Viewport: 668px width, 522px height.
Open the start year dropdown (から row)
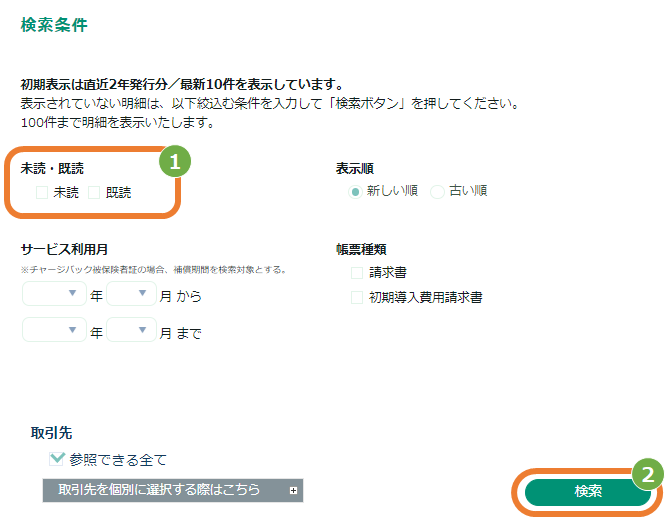tap(54, 294)
